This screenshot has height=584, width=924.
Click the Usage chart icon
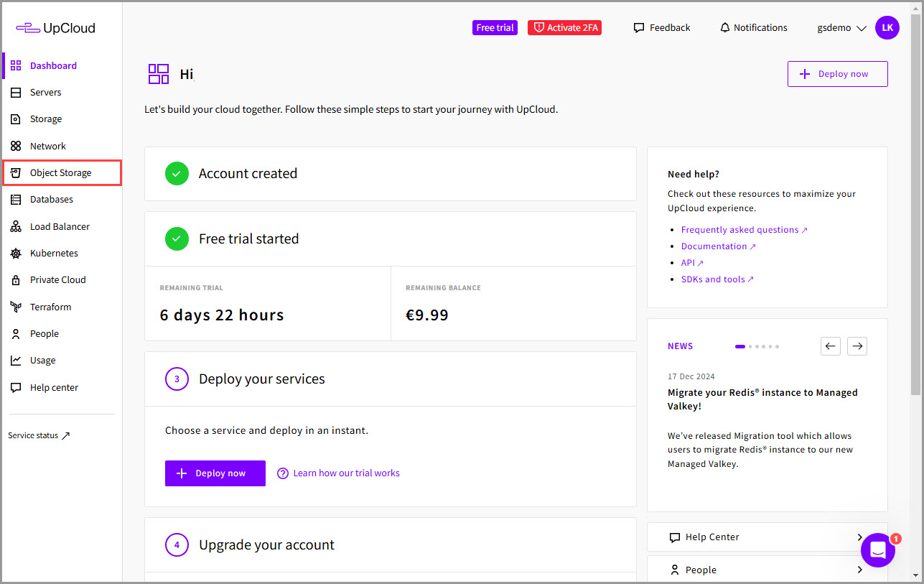pos(16,361)
